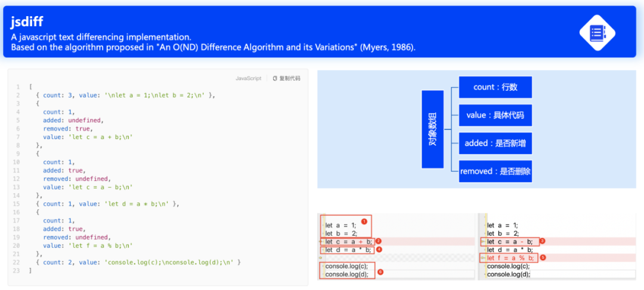
Task: Select the jsdiff title heading
Action: coord(27,22)
